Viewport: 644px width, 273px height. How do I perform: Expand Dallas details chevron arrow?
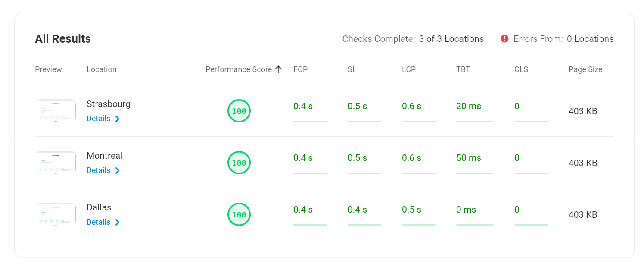pyautogui.click(x=118, y=222)
